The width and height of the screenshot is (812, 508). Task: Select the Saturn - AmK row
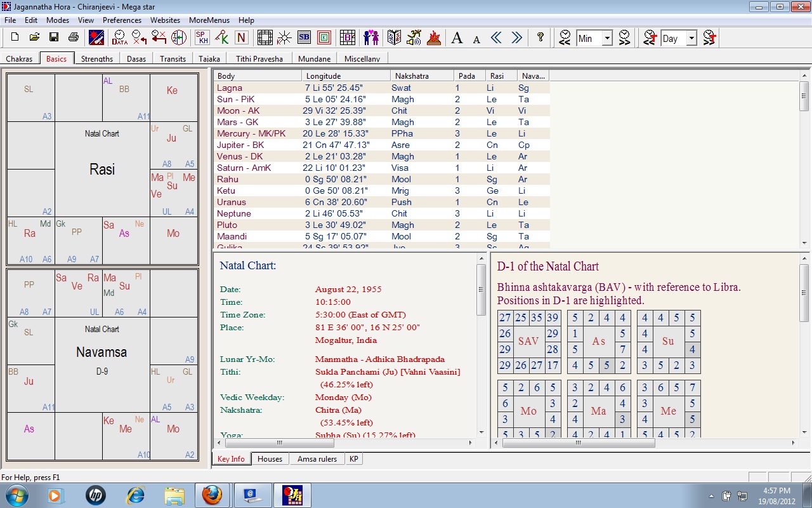[x=381, y=168]
